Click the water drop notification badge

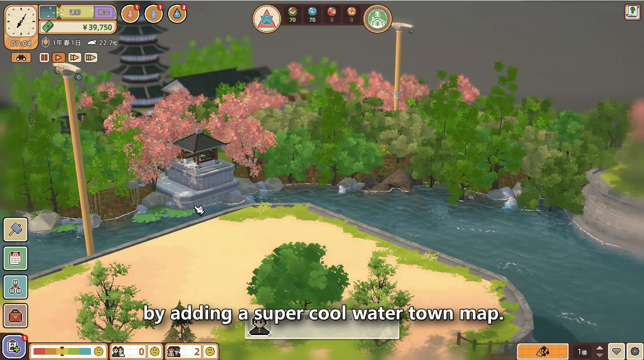(177, 14)
